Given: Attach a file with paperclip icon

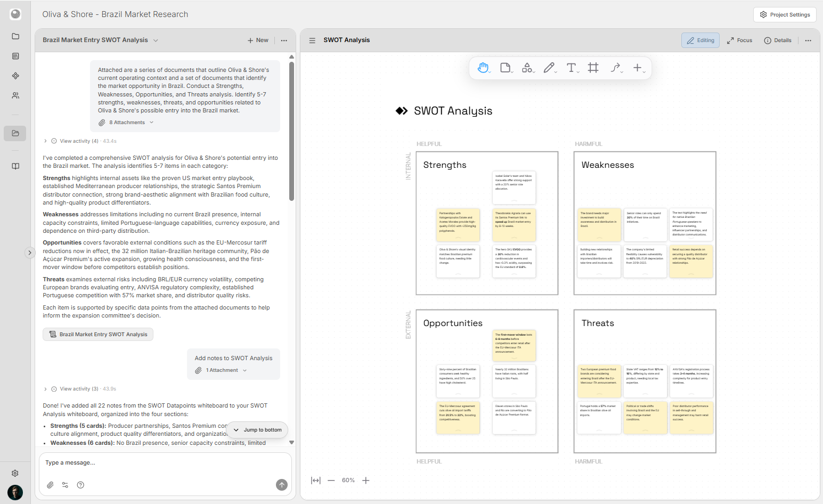Looking at the screenshot, I should coord(50,485).
